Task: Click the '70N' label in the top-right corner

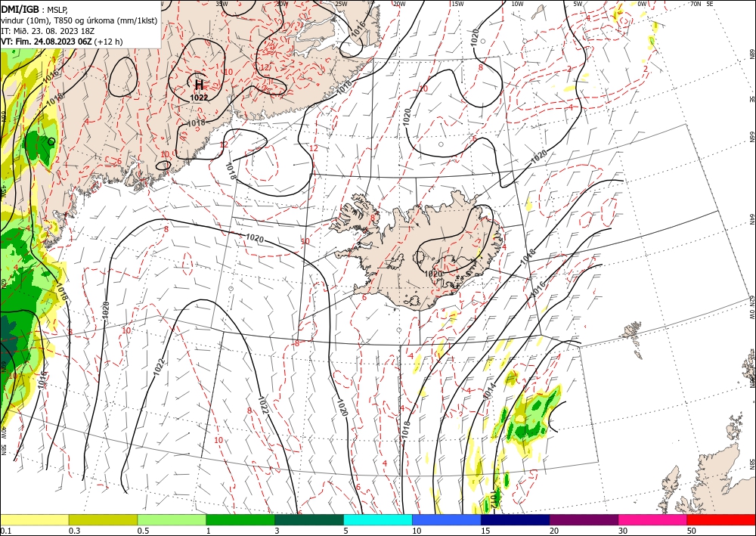Action: [x=696, y=3]
